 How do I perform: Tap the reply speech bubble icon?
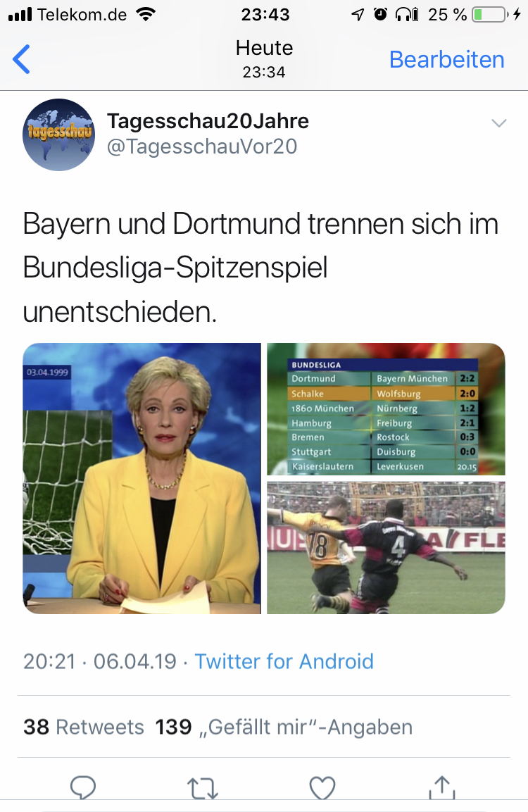[83, 787]
